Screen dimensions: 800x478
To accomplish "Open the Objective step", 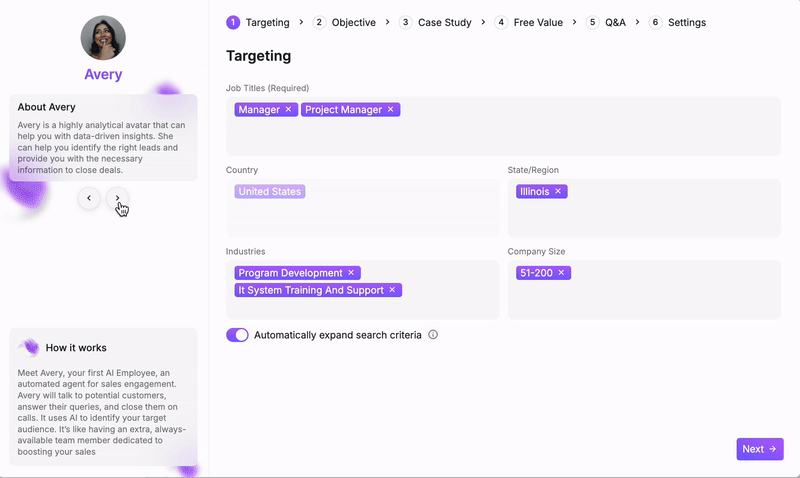I will (x=344, y=22).
